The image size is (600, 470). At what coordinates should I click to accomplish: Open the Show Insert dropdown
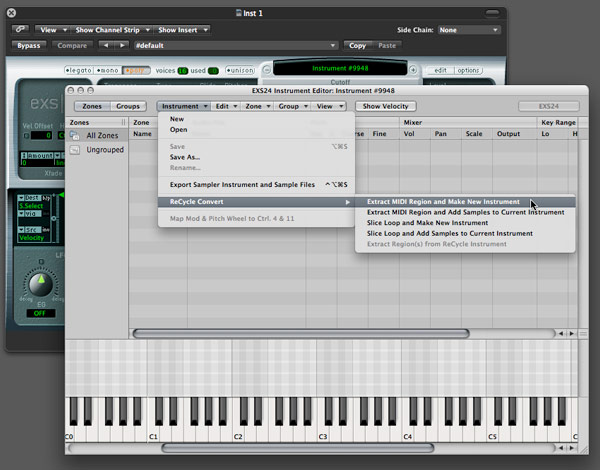point(182,29)
